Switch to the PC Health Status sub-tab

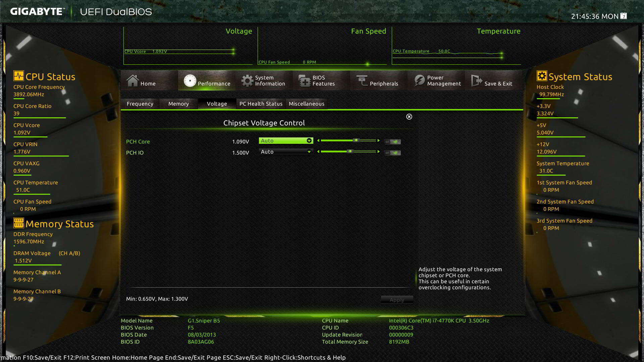click(261, 104)
